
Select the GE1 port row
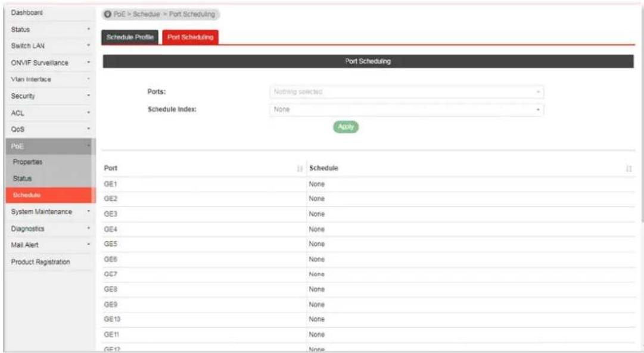[368, 185]
